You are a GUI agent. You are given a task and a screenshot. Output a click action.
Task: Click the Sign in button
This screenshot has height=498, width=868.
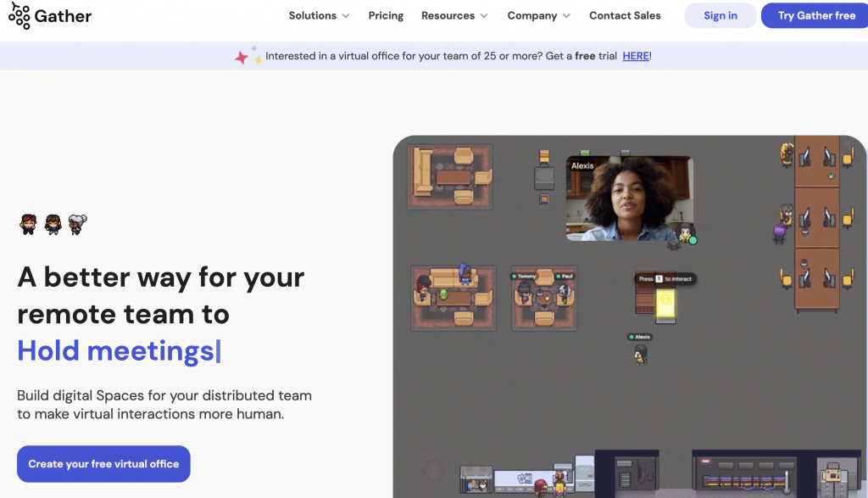click(x=720, y=15)
